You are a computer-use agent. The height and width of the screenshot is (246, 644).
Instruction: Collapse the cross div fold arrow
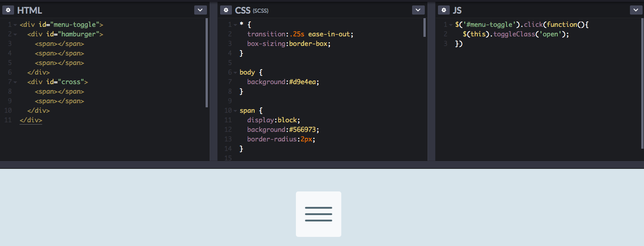15,82
